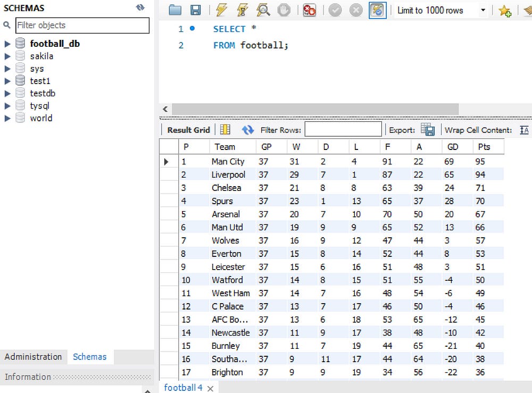The width and height of the screenshot is (532, 393).
Task: Click the sys schema database icon
Action: point(20,68)
